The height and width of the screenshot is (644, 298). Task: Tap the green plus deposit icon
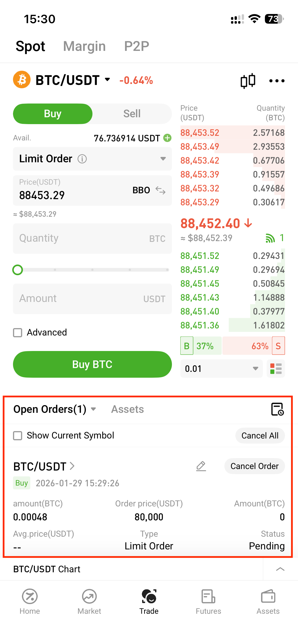click(x=167, y=138)
